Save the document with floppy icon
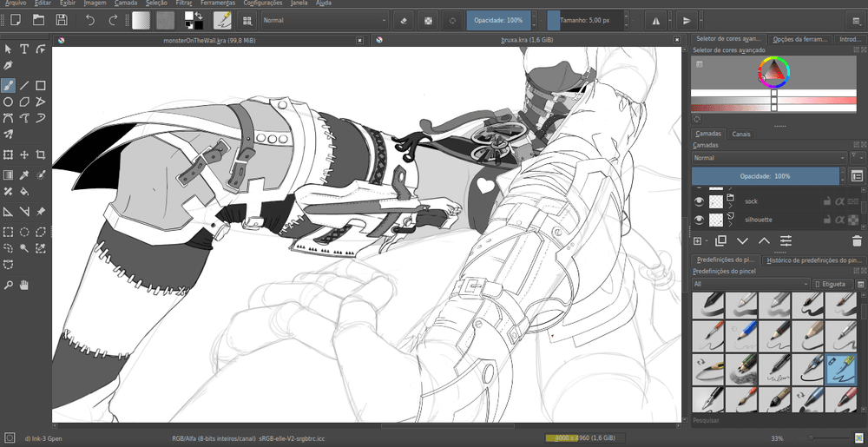The width and height of the screenshot is (868, 447). tap(61, 19)
